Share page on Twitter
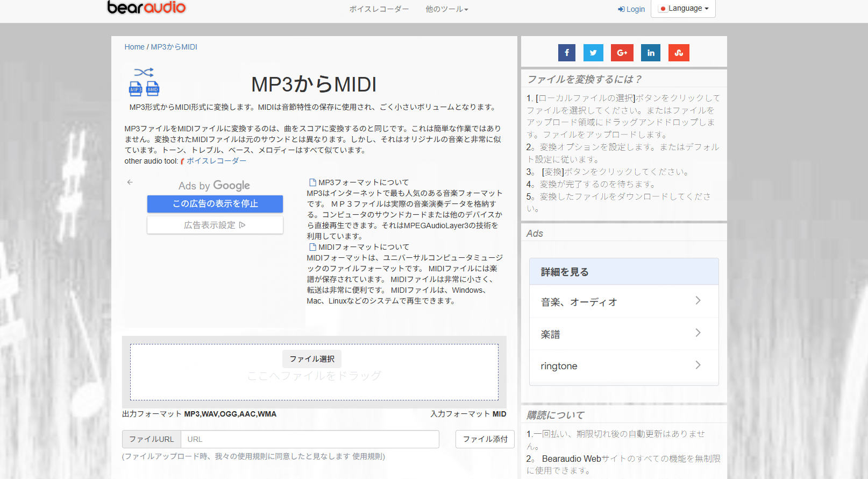868x479 pixels. pyautogui.click(x=593, y=53)
